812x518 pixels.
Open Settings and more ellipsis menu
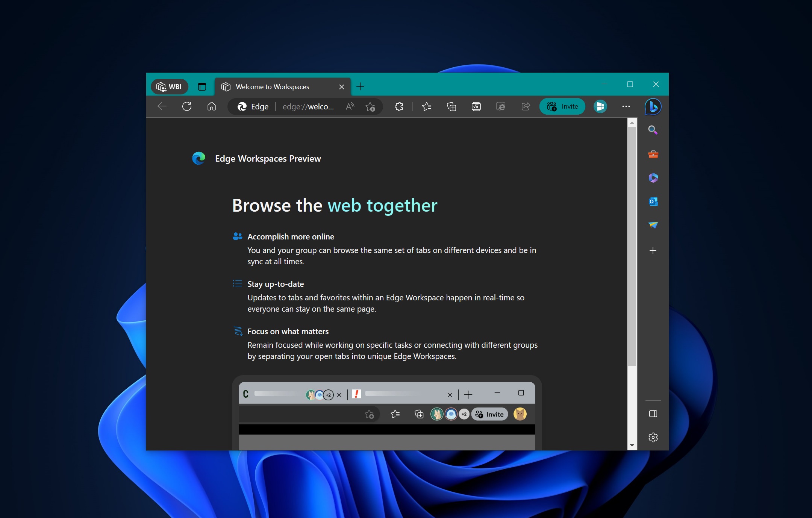[x=626, y=106]
